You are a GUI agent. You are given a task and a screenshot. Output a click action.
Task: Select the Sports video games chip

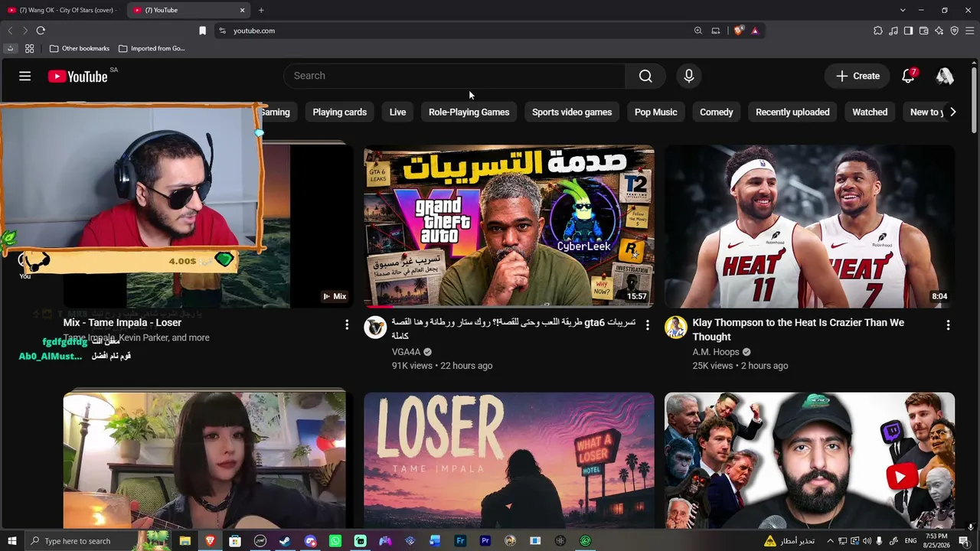click(572, 112)
